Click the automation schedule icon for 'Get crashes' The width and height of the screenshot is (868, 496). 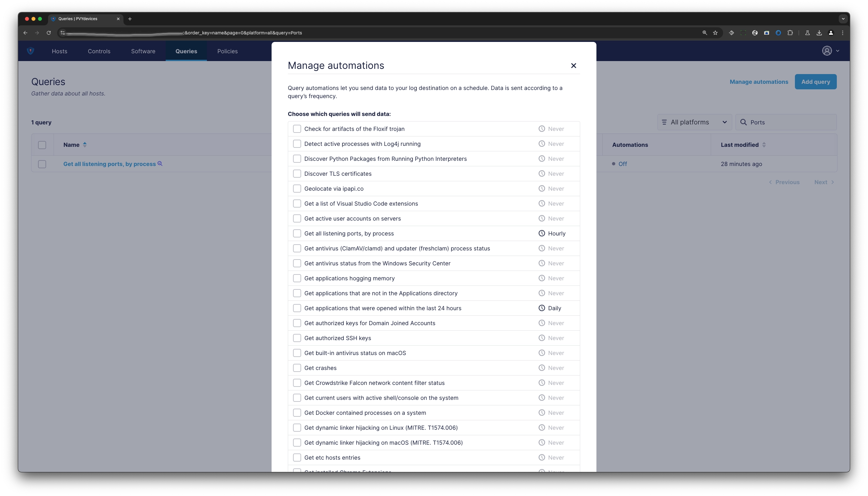[541, 368]
